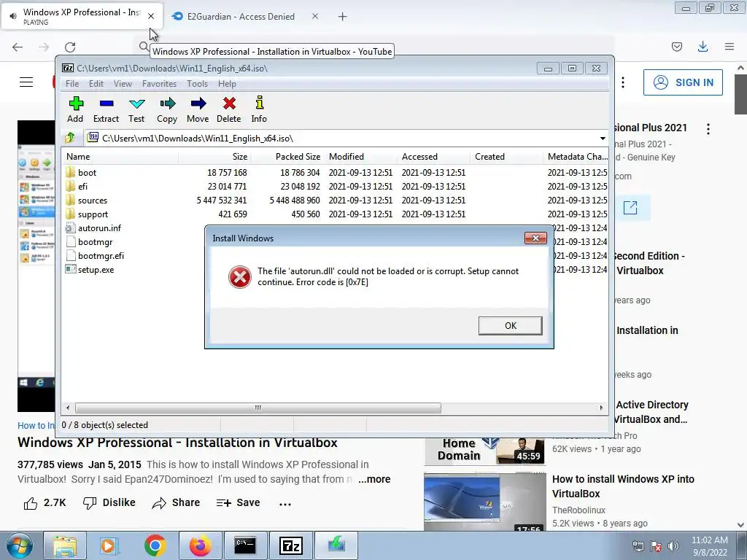Open a new browser tab
The width and height of the screenshot is (747, 560).
pyautogui.click(x=343, y=17)
